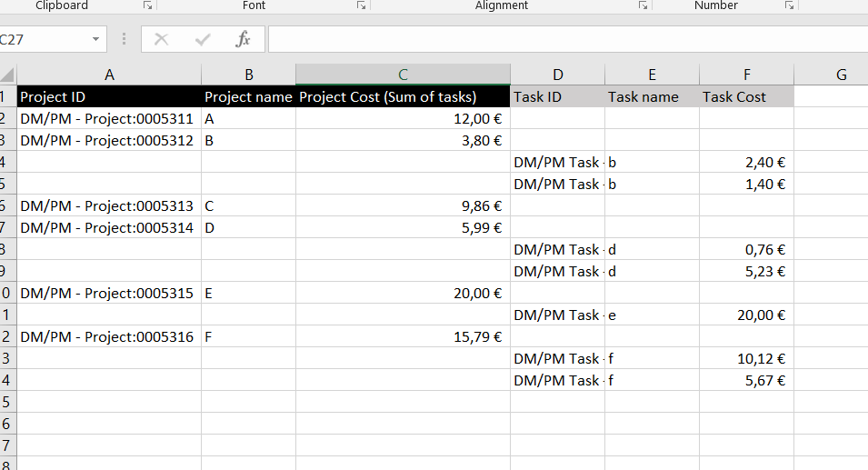The image size is (868, 470).
Task: Select column D header
Action: tap(557, 75)
